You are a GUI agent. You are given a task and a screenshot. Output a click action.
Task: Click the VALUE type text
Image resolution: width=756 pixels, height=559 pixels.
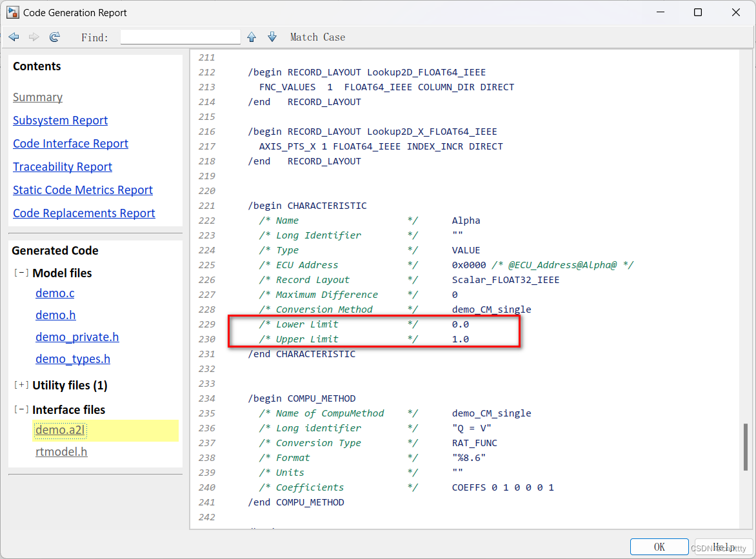[x=466, y=250]
